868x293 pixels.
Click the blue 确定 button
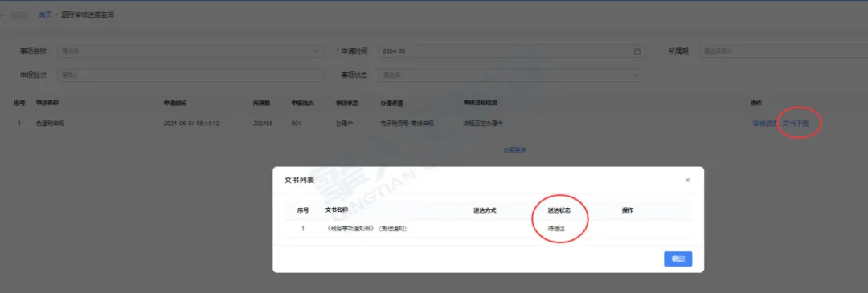678,258
